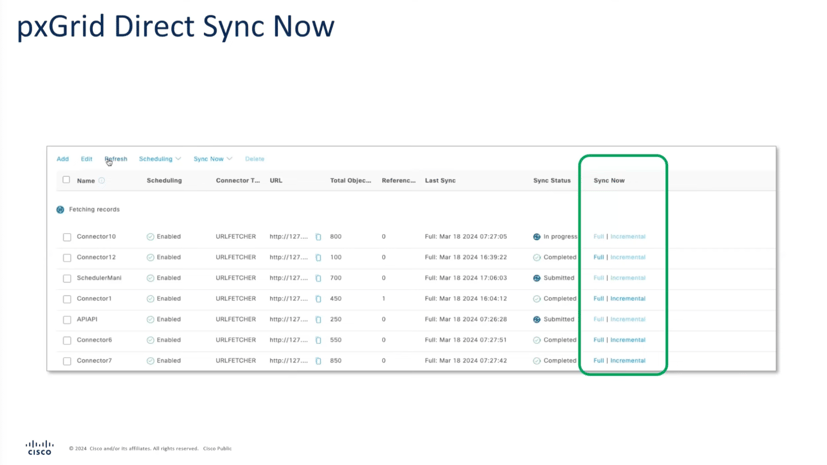Click the Edit action
Viewport: 827px width, 465px height.
[86, 159]
